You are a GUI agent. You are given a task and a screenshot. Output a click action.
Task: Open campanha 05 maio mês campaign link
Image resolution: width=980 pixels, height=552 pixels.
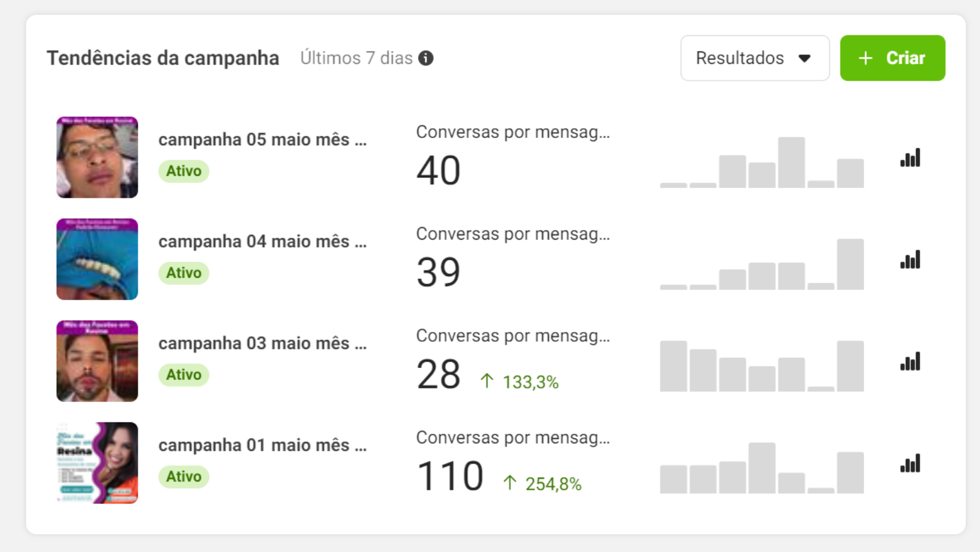click(262, 140)
